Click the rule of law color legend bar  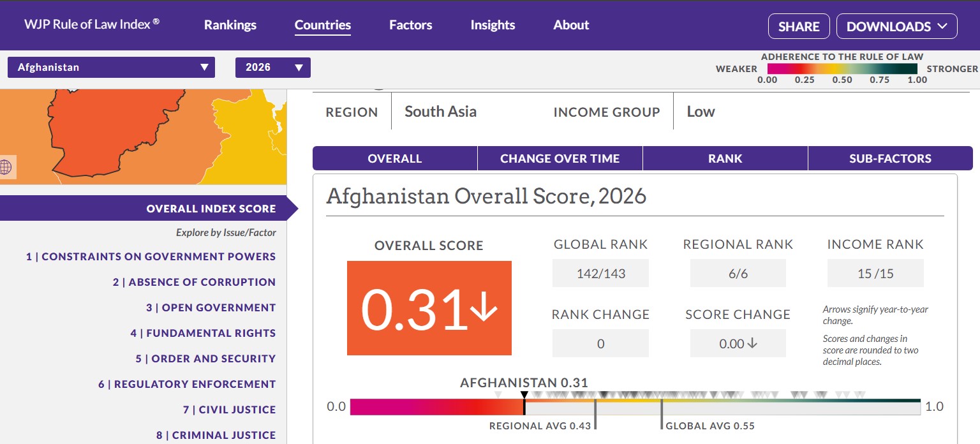coord(842,68)
